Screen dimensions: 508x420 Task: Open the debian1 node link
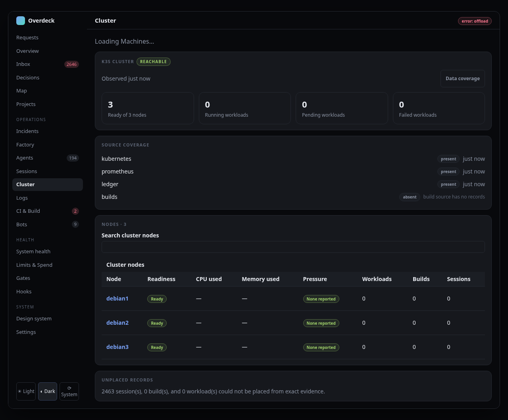pos(117,299)
